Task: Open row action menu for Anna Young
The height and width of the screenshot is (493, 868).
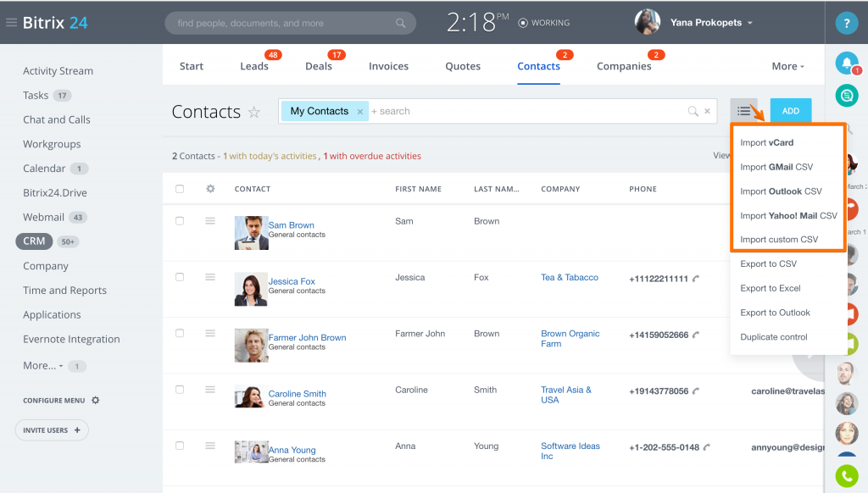Action: (210, 446)
